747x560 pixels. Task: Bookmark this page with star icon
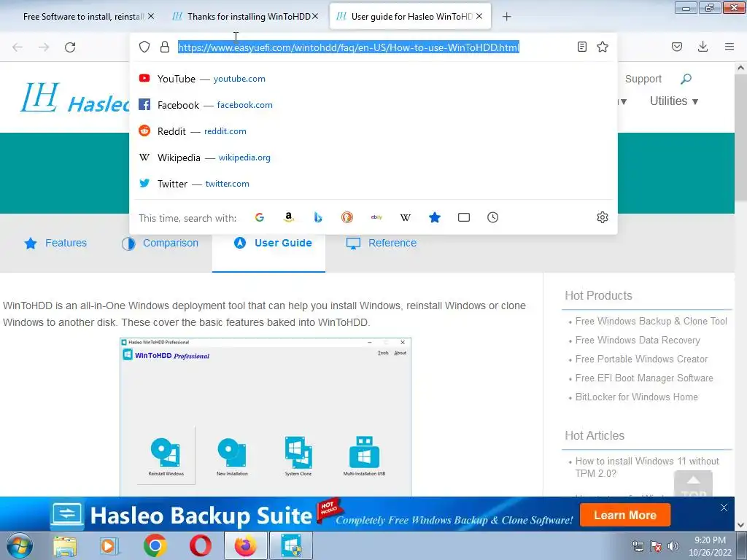[603, 47]
